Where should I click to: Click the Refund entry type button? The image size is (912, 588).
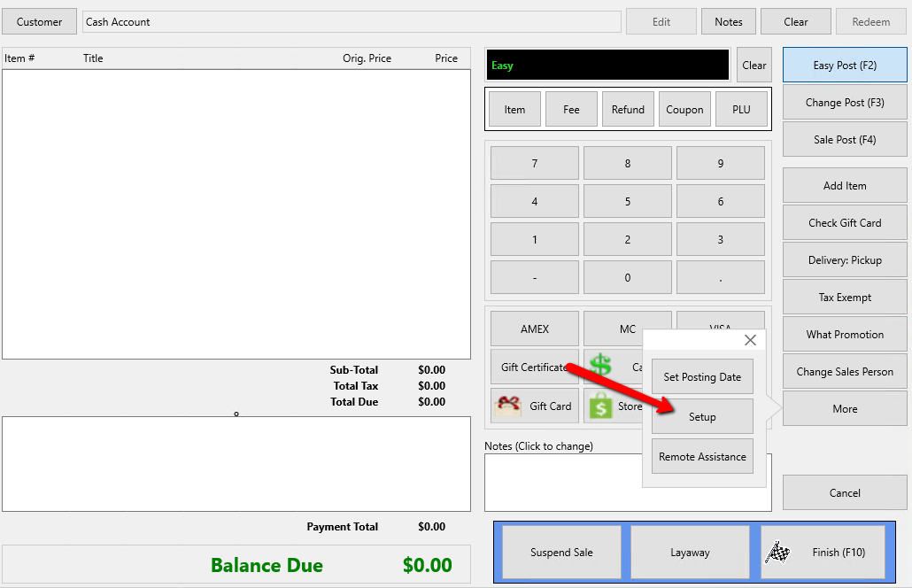(x=628, y=109)
